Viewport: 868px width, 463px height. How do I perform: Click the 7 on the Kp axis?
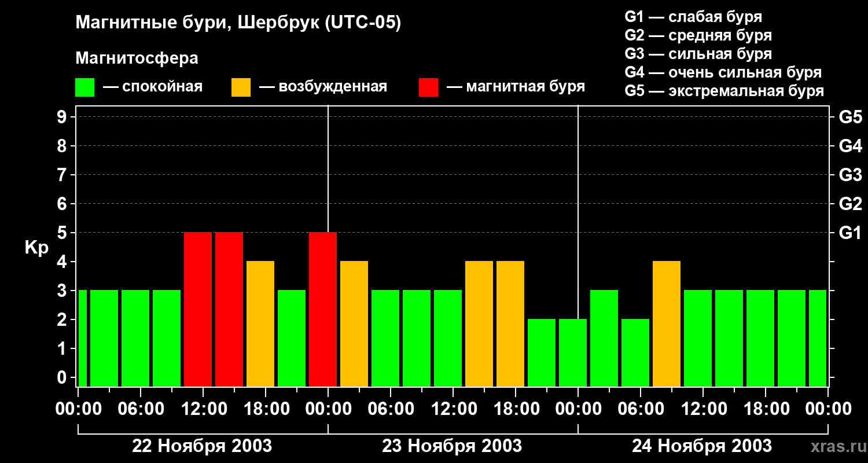[x=63, y=175]
